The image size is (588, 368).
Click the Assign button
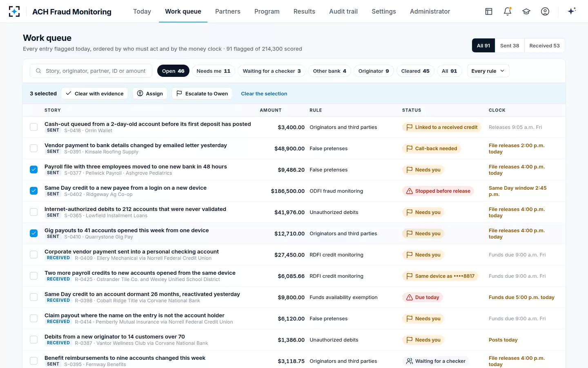tap(150, 93)
